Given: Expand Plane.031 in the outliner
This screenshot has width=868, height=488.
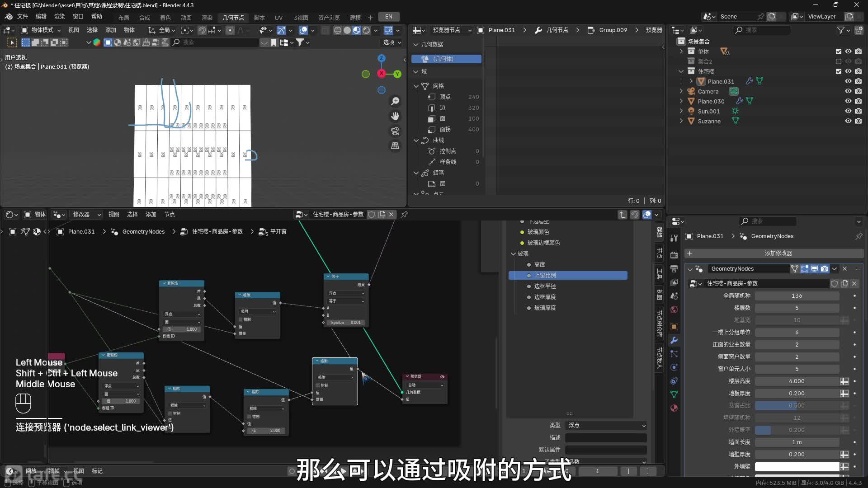Looking at the screenshot, I should tap(691, 81).
